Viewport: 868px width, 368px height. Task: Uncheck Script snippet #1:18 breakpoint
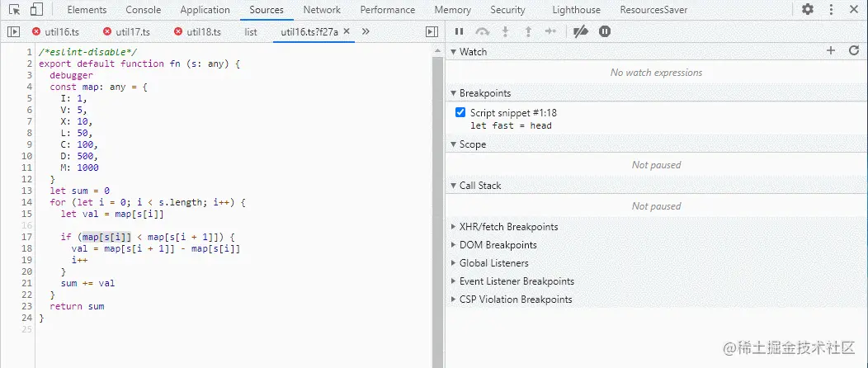pos(460,112)
